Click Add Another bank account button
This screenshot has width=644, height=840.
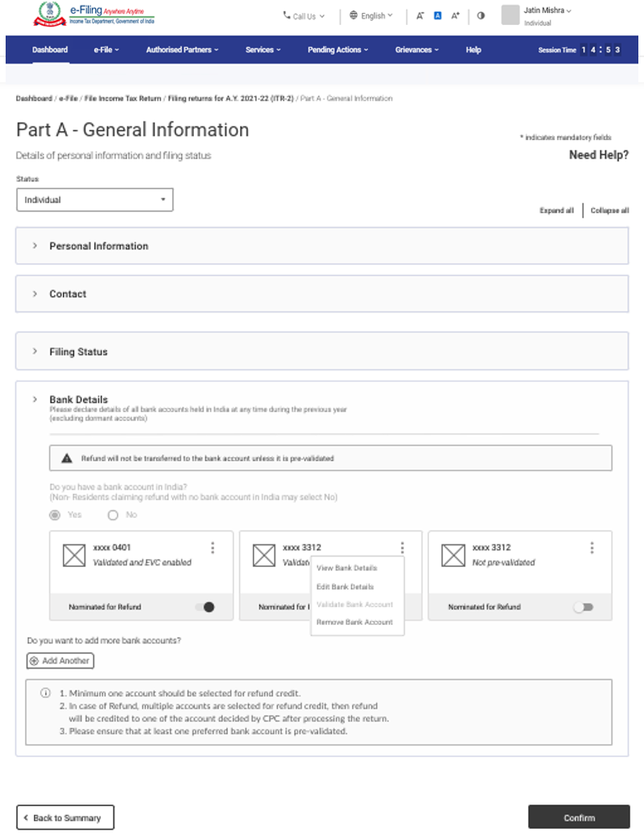[60, 660]
